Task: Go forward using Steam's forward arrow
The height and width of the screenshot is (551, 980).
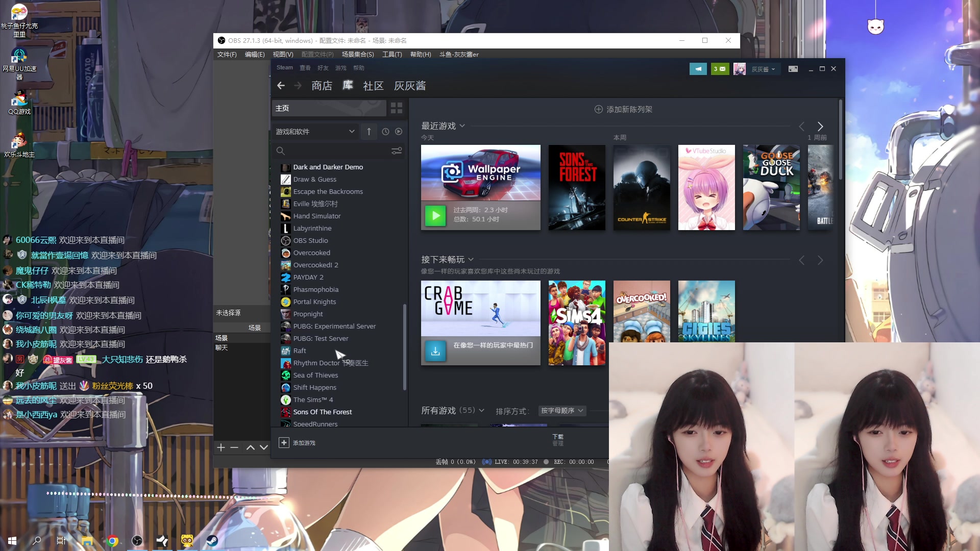Action: coord(298,86)
